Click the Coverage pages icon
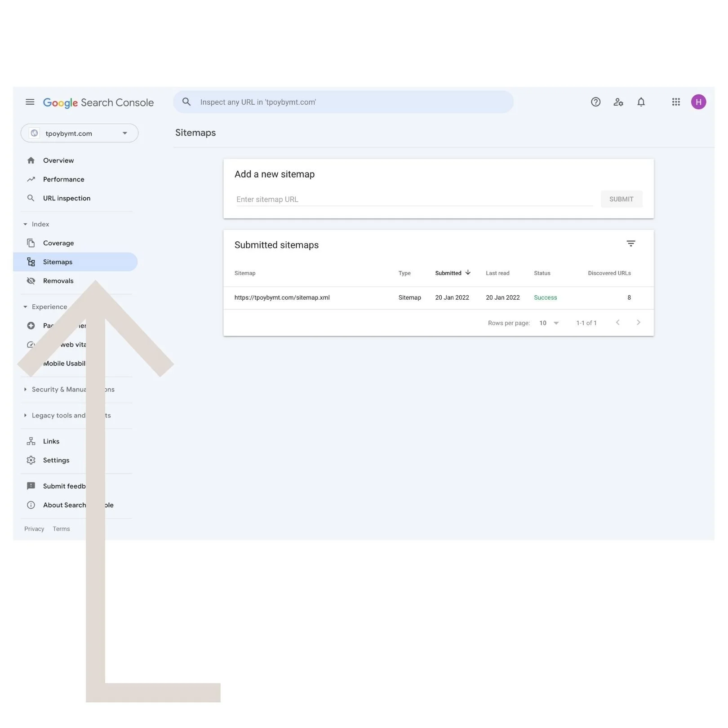The image size is (728, 728). click(x=31, y=243)
